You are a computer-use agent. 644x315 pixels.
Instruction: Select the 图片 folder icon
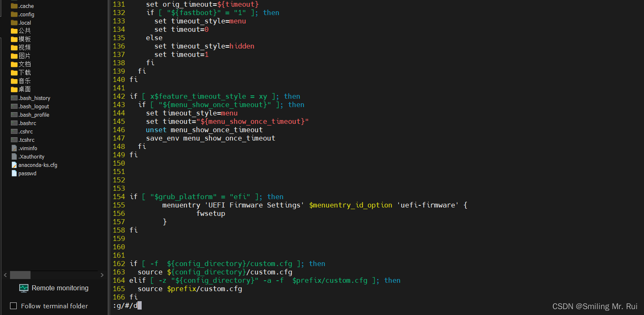[14, 56]
